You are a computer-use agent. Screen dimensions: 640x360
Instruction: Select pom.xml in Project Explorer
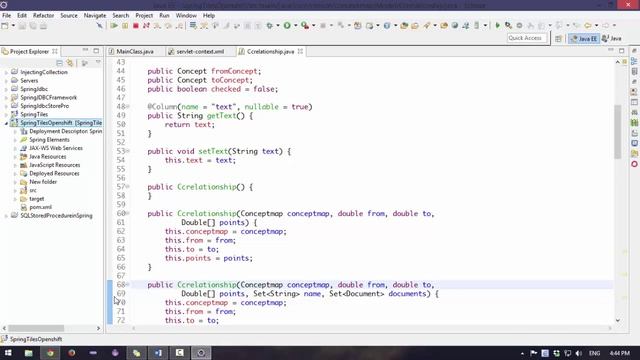tap(40, 207)
